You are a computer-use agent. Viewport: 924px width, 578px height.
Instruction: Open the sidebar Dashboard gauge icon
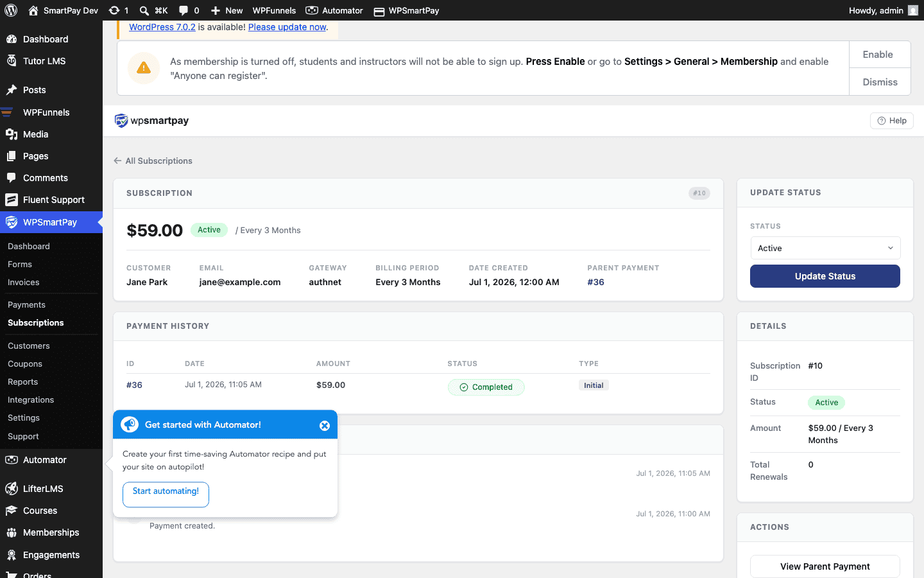pos(12,39)
